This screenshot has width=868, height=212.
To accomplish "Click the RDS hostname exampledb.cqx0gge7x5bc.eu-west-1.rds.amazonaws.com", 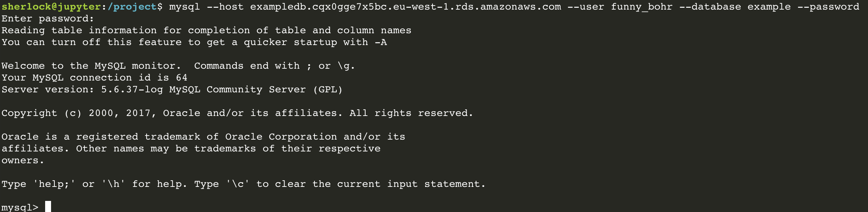I will click(x=406, y=7).
